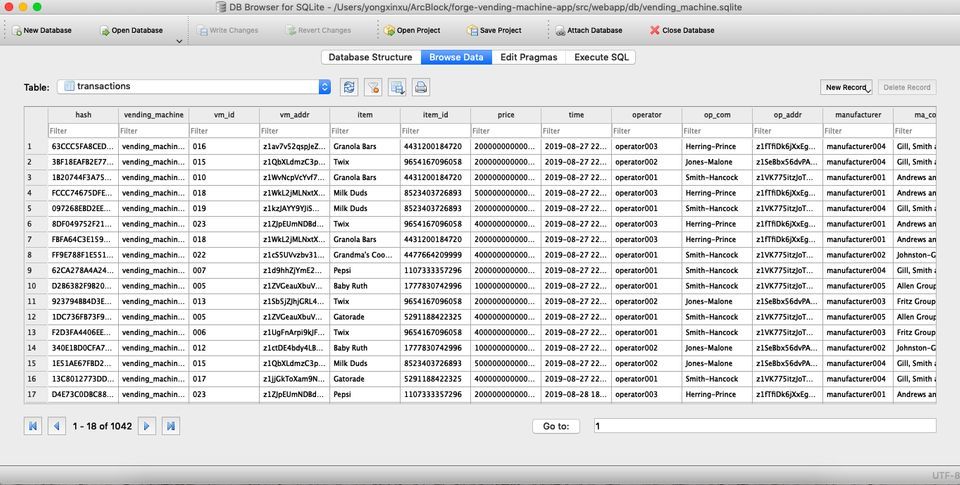
Task: Sort by clicking the price column header
Action: (506, 115)
